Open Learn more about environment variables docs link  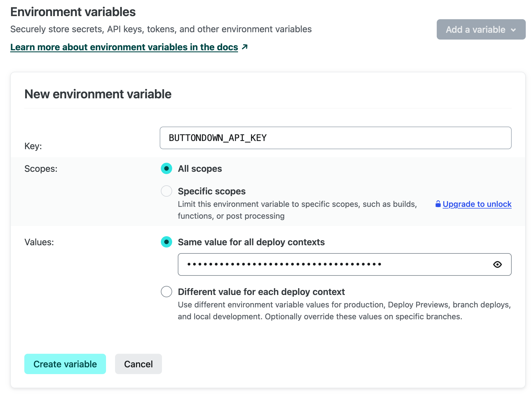pos(124,47)
